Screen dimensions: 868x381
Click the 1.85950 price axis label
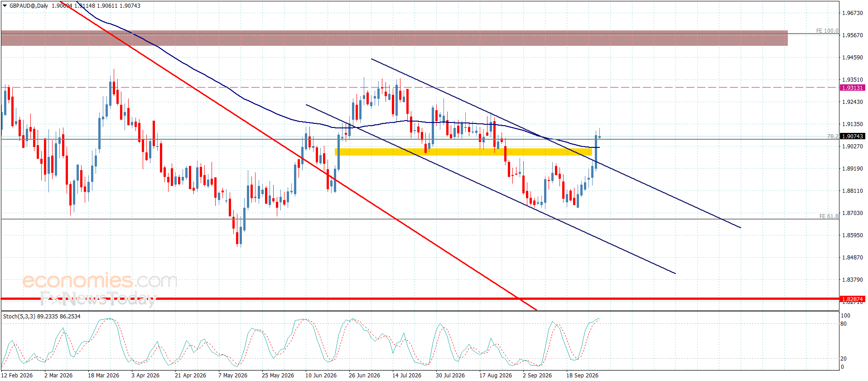tap(852, 235)
